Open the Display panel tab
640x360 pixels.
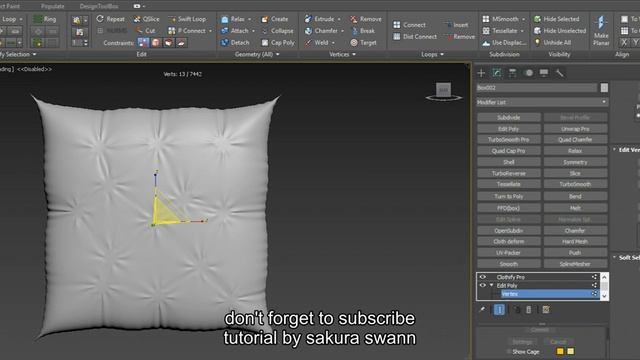point(544,73)
